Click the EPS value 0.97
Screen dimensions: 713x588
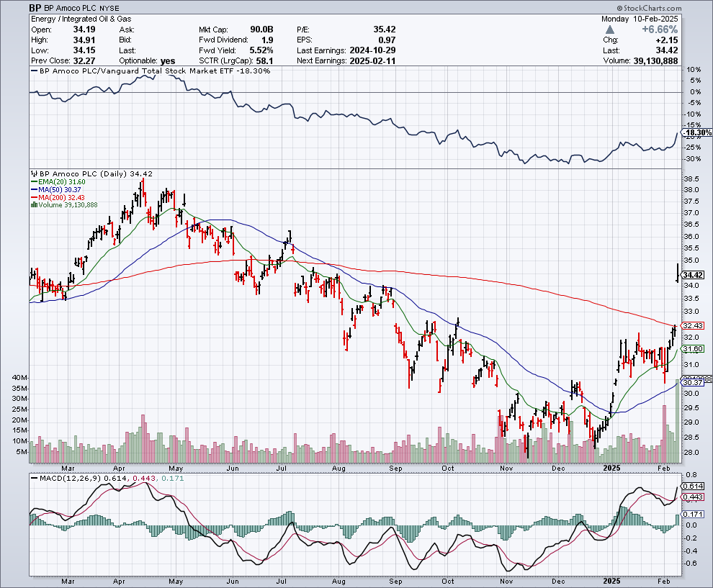[387, 40]
